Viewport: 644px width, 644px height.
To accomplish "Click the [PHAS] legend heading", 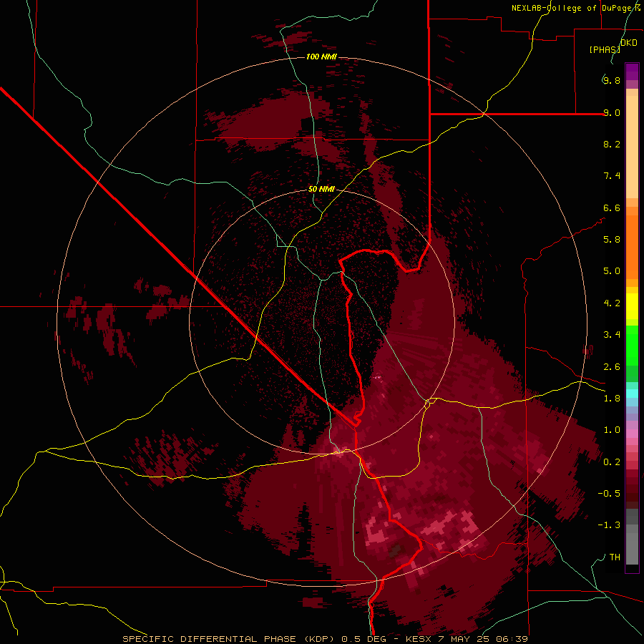I will pos(605,49).
